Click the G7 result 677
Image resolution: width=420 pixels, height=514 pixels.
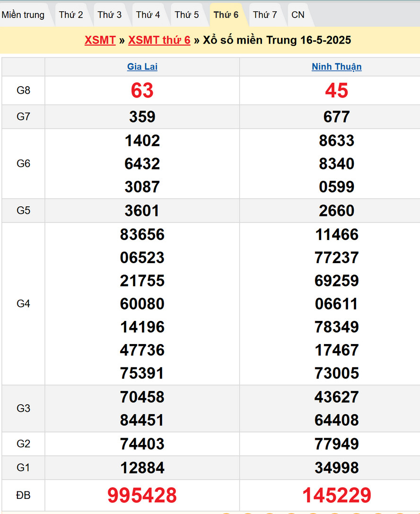click(337, 117)
